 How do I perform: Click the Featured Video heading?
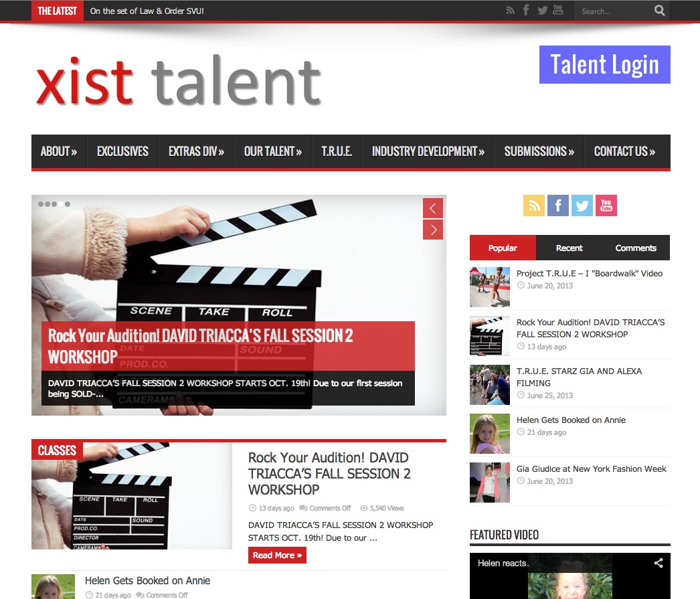504,535
